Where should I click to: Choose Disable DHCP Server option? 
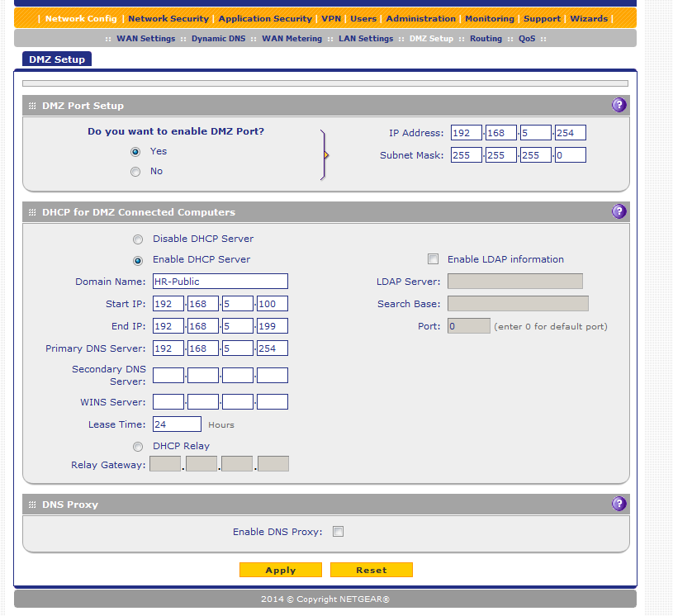coord(137,239)
